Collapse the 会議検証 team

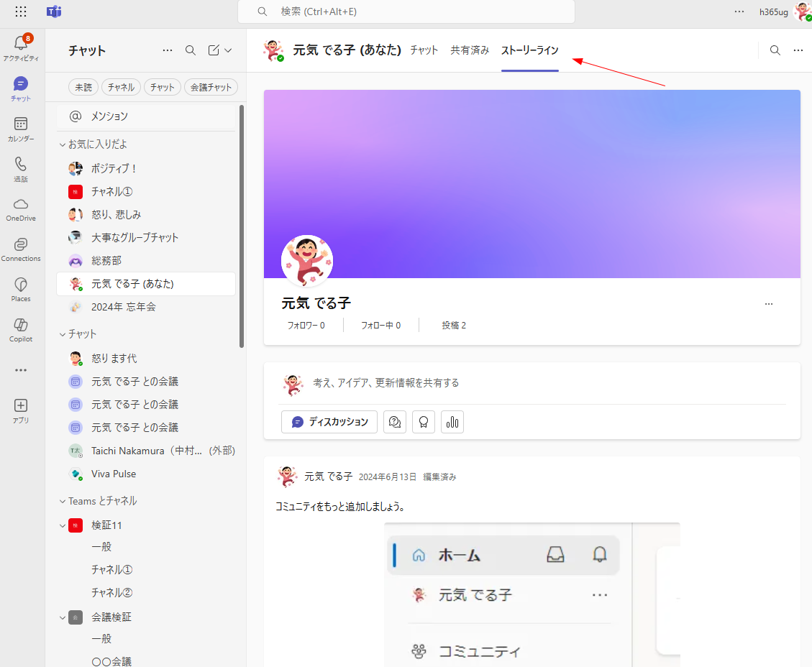(63, 617)
